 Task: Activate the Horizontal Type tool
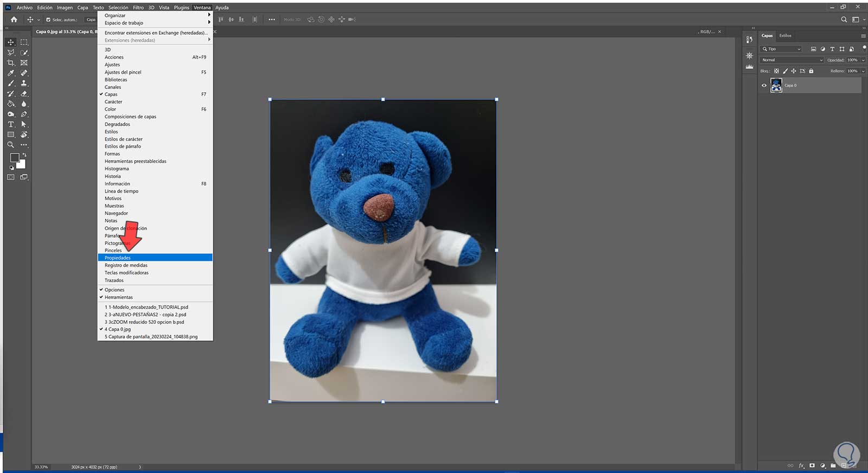pos(11,125)
